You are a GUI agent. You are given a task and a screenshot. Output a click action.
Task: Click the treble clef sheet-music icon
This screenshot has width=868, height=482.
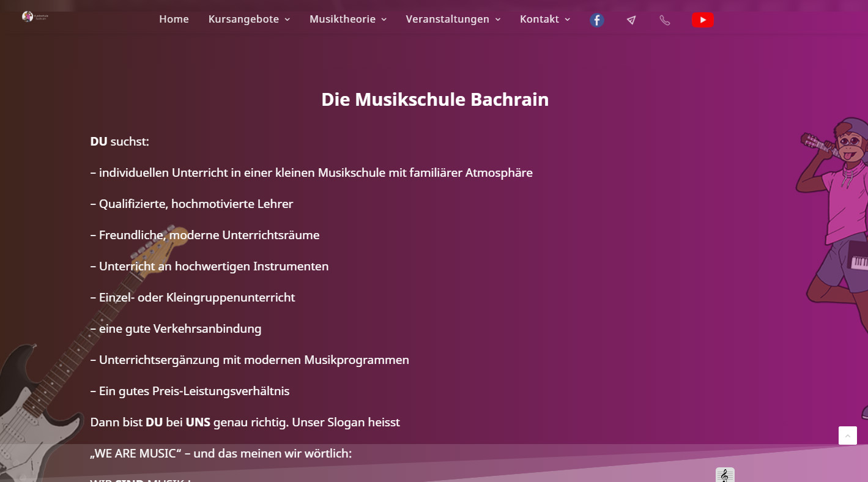[x=725, y=475]
